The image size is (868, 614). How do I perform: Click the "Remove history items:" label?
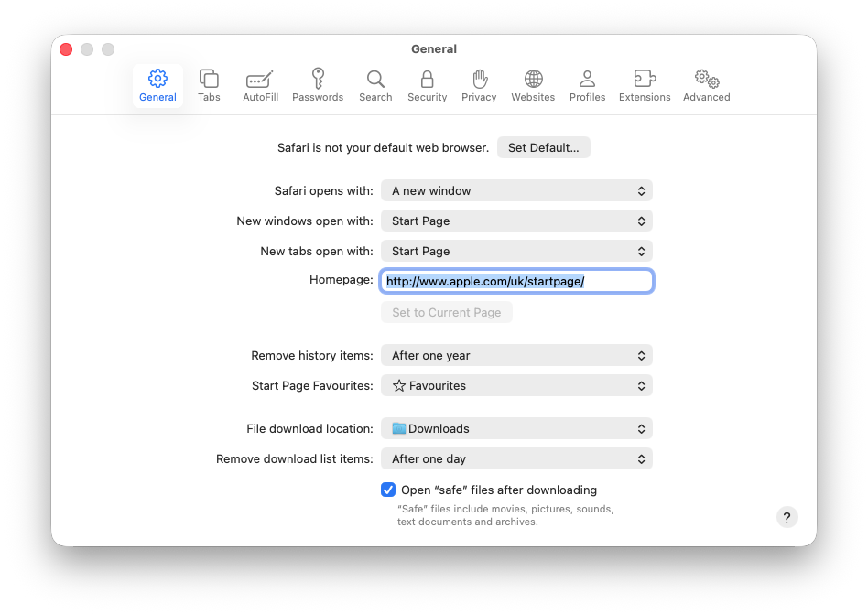[312, 356]
